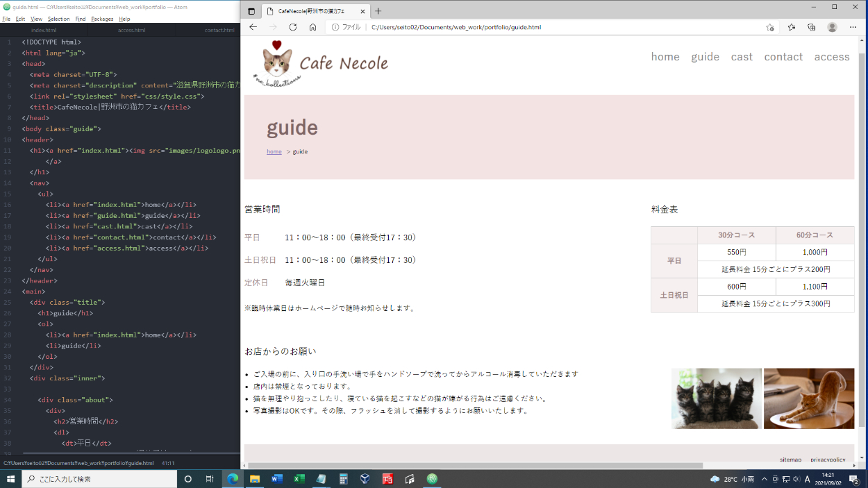Show hidden system tray icons chevron
Screen dimensions: 868x488
[765, 479]
